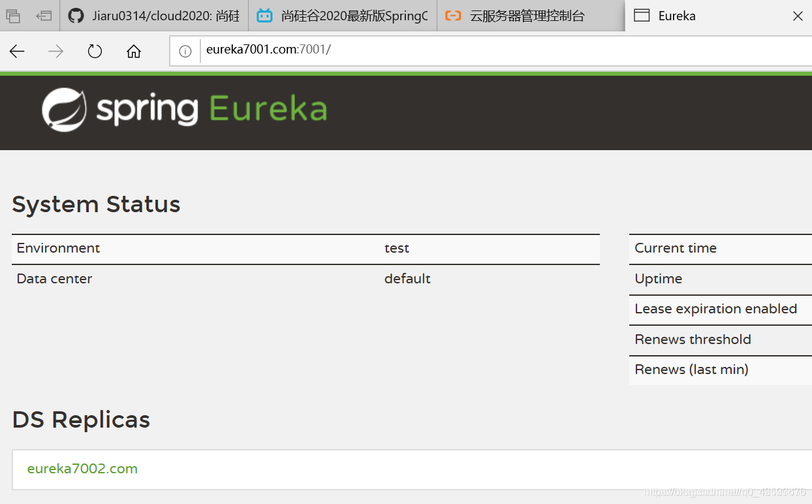Click the browser forward arrow
Screen dimensions: 812x504
[x=56, y=52]
